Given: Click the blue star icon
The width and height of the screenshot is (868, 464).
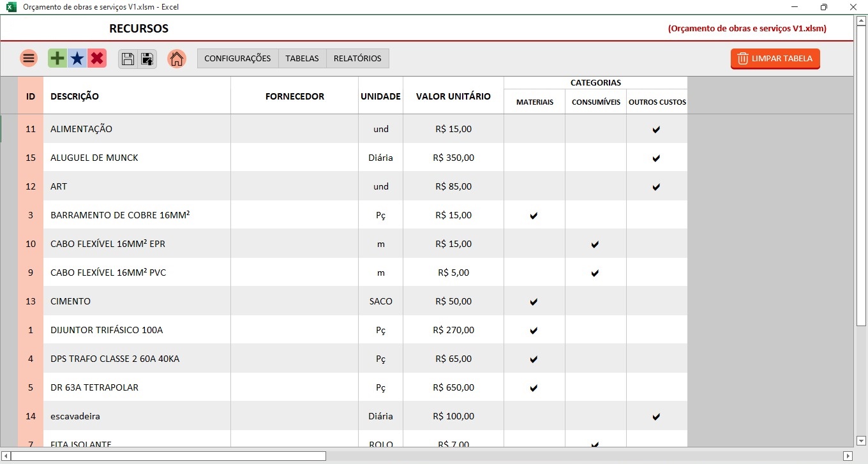Looking at the screenshot, I should tap(77, 59).
